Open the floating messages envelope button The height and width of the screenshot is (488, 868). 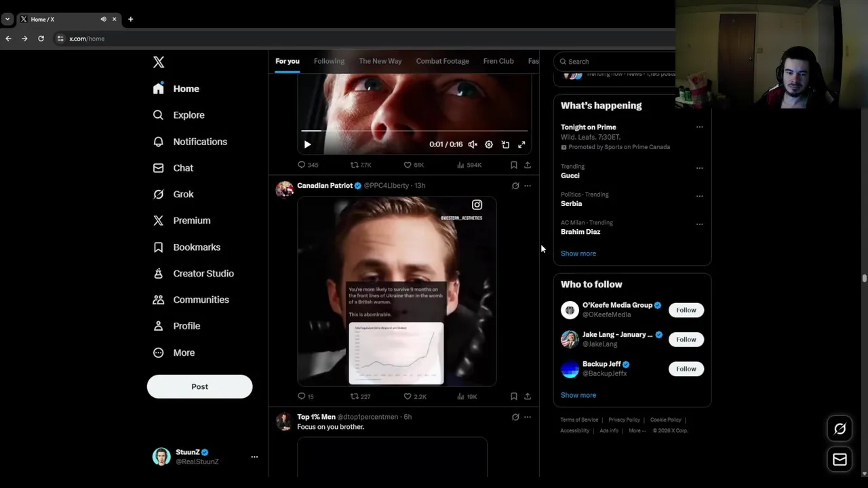click(x=840, y=460)
